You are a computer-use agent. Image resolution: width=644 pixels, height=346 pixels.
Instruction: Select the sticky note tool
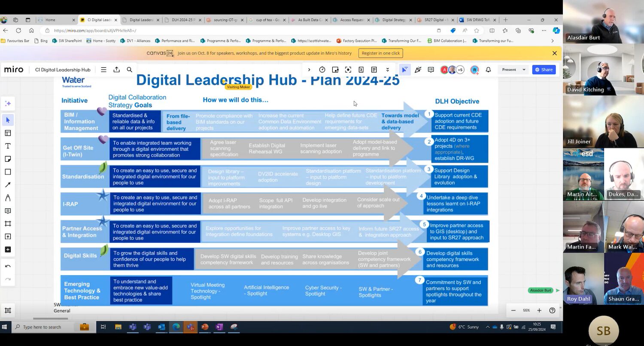click(8, 159)
